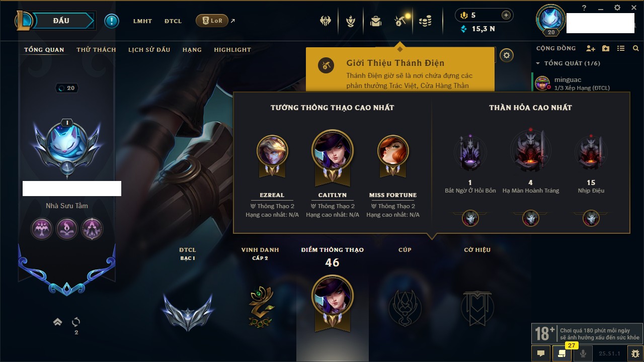Click the add friend icon
This screenshot has width=644, height=362.
pos(591,48)
